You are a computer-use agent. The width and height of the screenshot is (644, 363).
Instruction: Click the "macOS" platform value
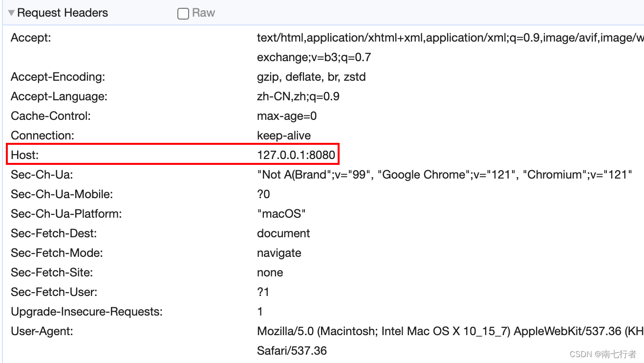click(281, 214)
